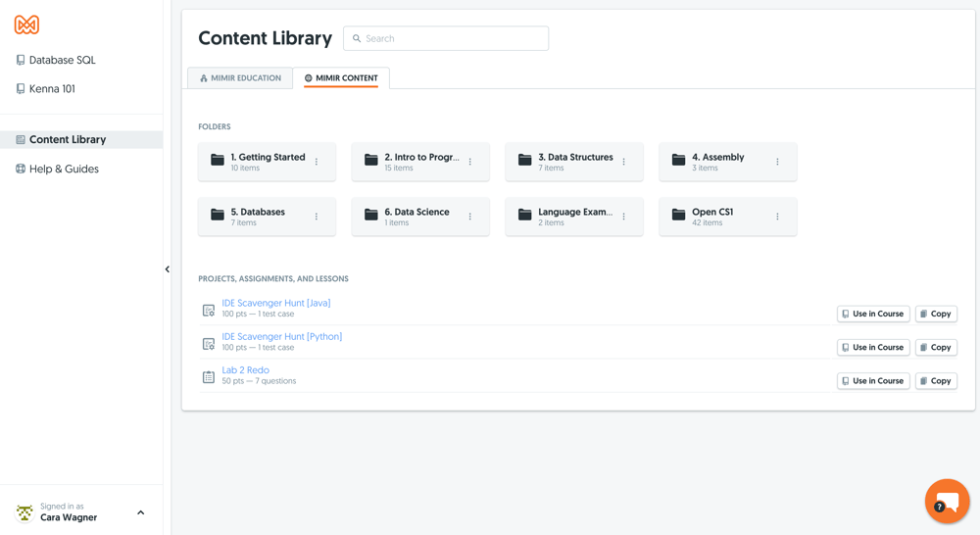Screen dimensions: 980x535
Task: Click the Lab 2 Redo assignment icon
Action: coord(209,377)
